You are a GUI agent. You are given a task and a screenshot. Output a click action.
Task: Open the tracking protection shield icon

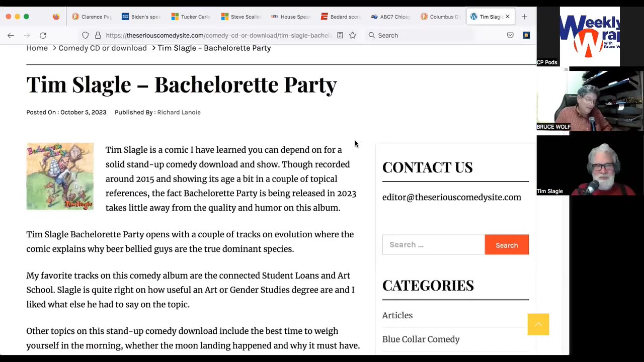pos(86,35)
